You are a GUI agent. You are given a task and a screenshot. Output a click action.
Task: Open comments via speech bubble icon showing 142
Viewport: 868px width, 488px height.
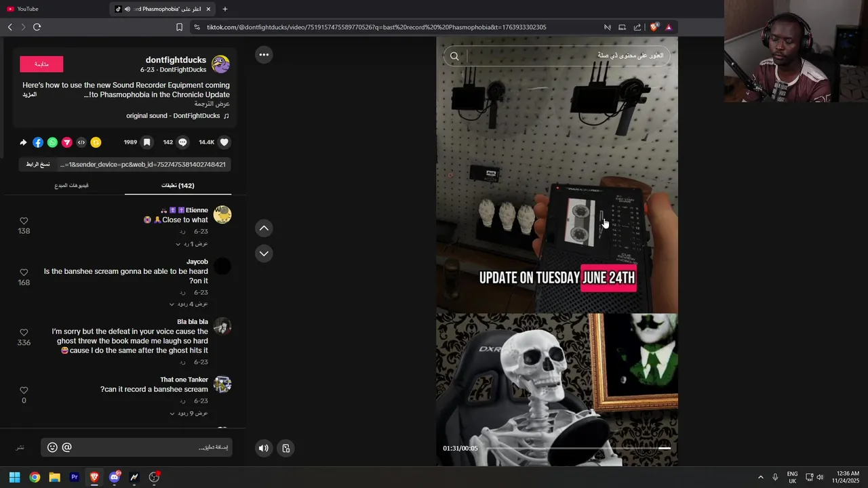(x=183, y=142)
